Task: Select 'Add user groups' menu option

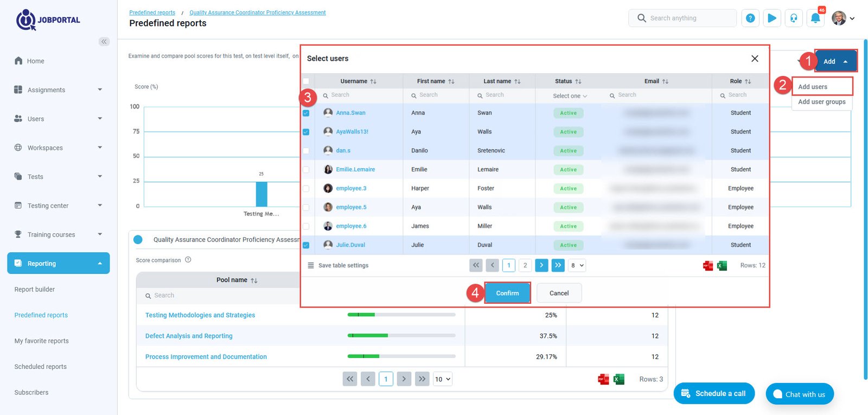Action: coord(821,102)
